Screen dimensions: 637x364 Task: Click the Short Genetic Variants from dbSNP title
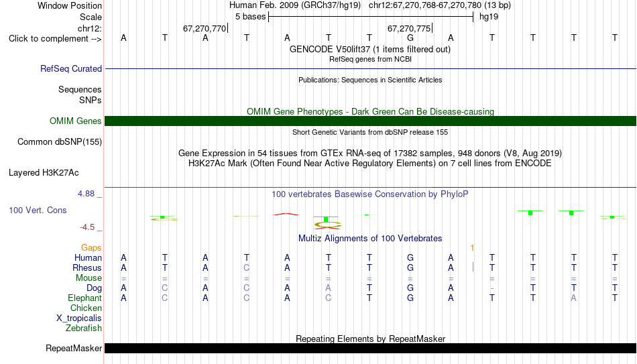click(370, 132)
